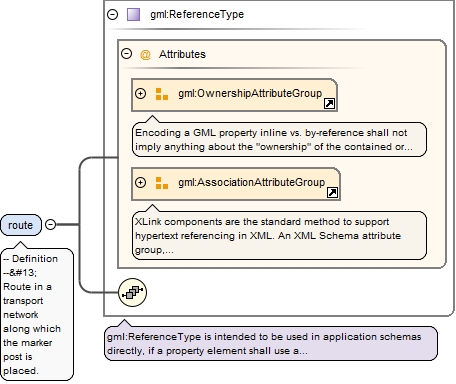Screen dimensions: 456x384
Task: Select the route element node
Action: point(21,225)
